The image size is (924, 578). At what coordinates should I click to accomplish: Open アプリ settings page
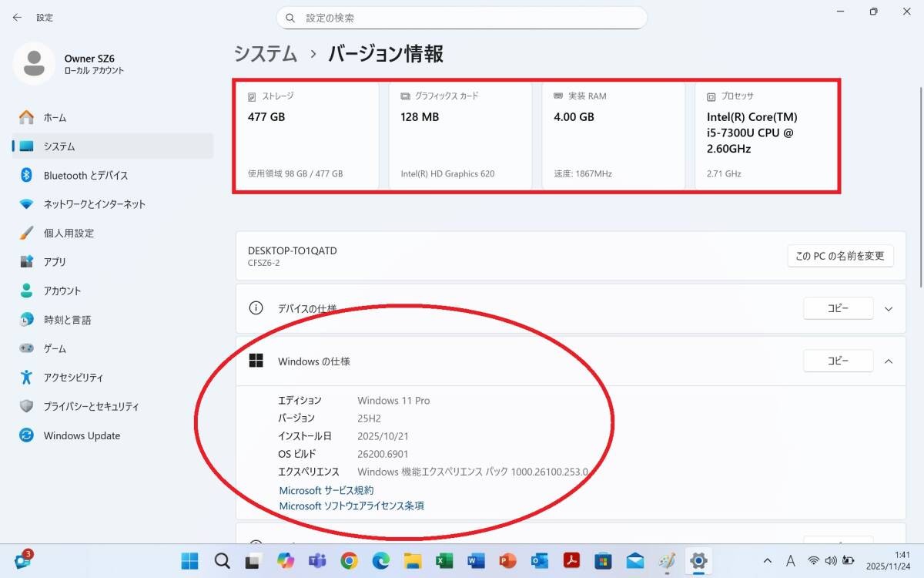click(x=112, y=262)
